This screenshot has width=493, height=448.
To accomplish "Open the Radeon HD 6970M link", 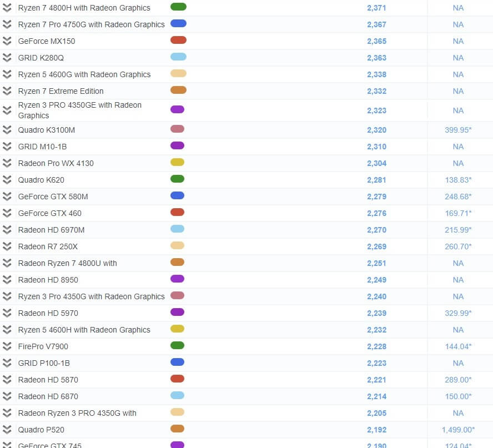I will [51, 230].
